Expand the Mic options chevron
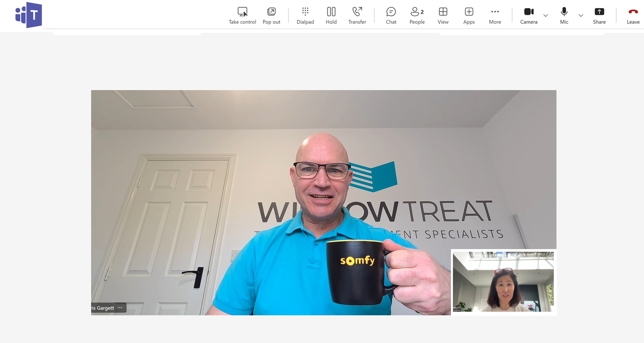644x343 pixels. click(x=581, y=15)
